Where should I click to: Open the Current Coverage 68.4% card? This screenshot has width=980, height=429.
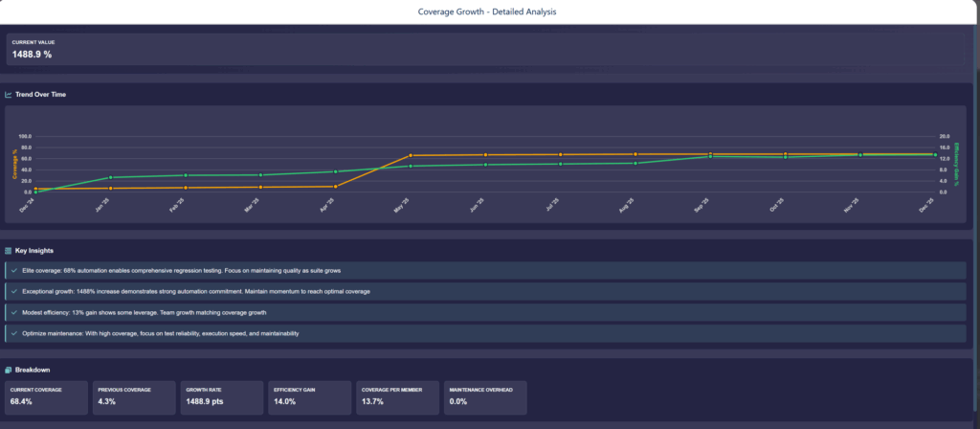click(x=48, y=397)
